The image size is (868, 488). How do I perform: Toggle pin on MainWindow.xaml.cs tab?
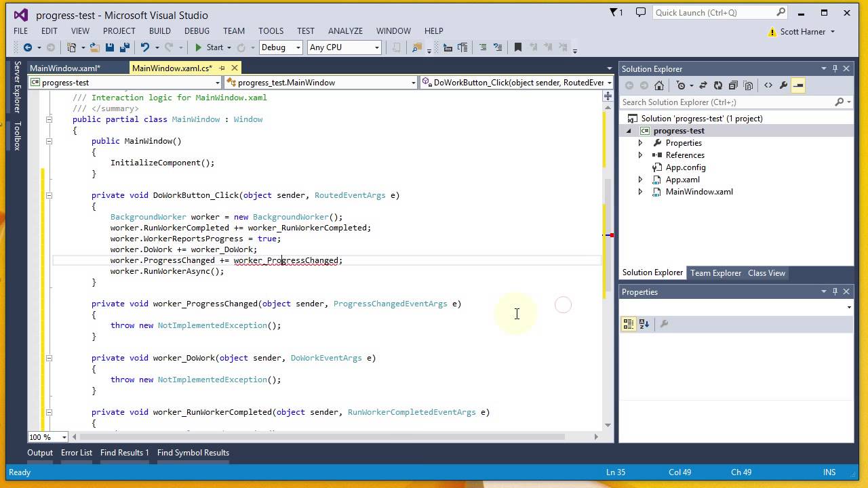pos(222,68)
